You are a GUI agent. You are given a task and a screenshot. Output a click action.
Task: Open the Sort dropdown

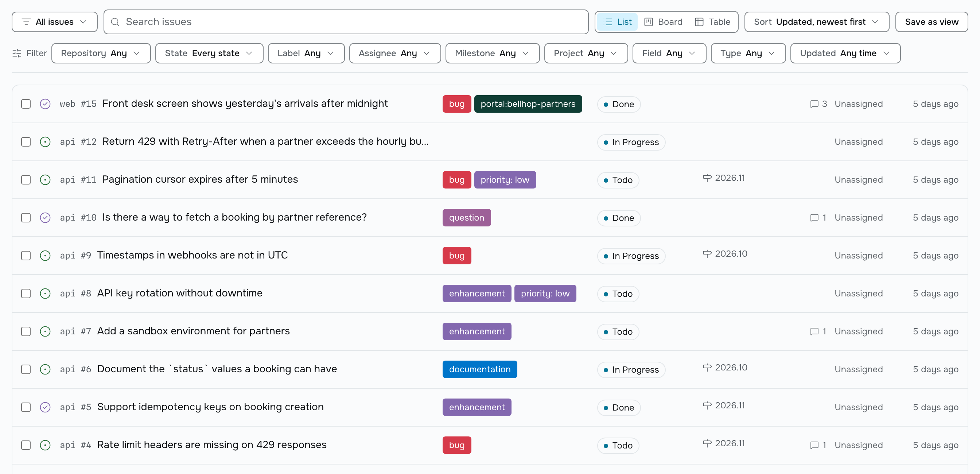[x=816, y=22]
